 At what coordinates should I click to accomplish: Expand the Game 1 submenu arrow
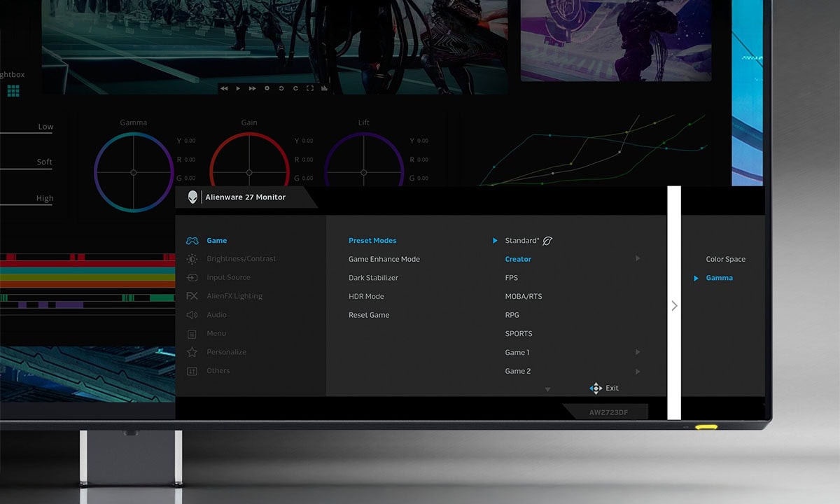pos(638,352)
